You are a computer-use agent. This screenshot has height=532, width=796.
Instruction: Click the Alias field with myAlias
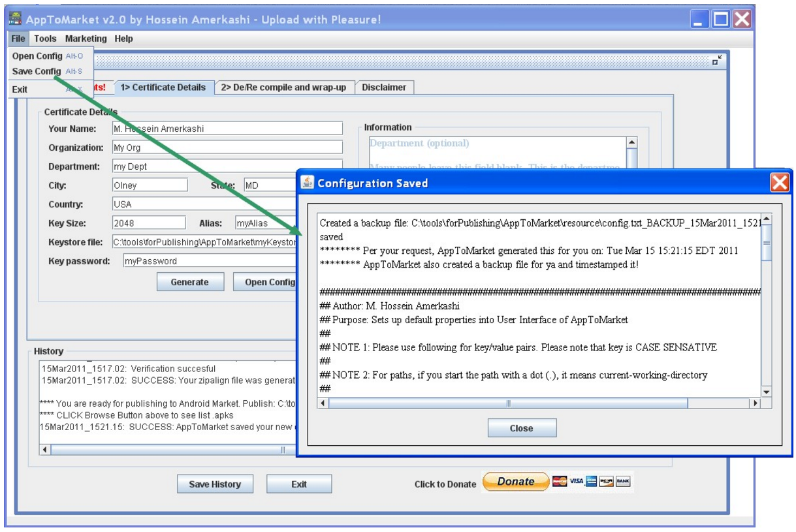coord(266,223)
